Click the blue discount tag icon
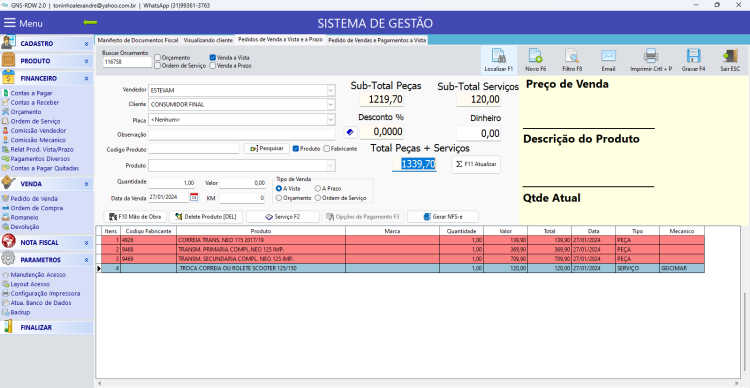The height and width of the screenshot is (388, 750). coord(350,132)
